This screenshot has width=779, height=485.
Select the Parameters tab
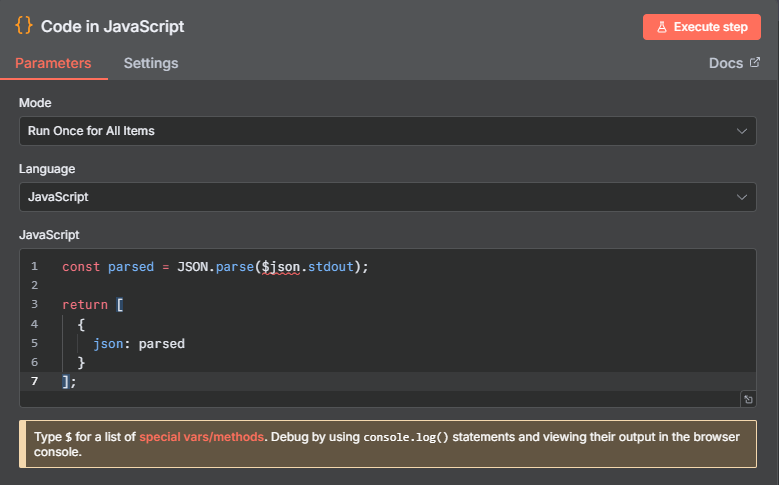53,63
